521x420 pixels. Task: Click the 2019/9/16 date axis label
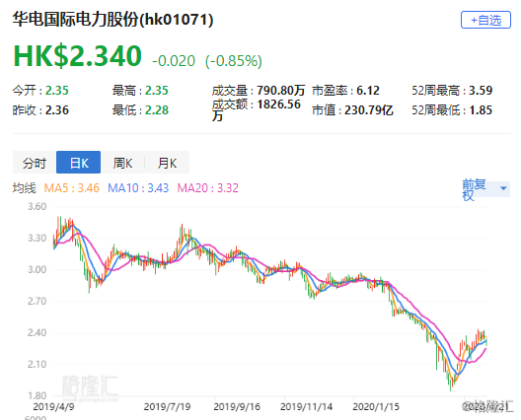tap(237, 407)
